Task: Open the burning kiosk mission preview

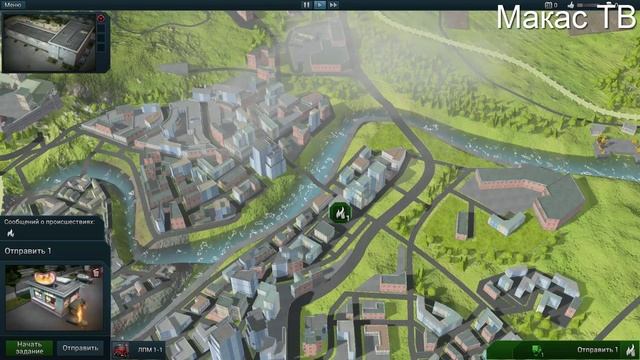Action: tap(54, 298)
